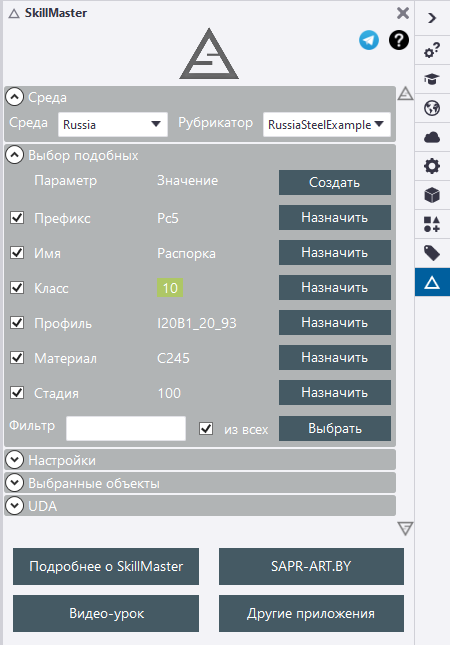Select the SkillMaster triangle sidebar tab
The image size is (450, 645).
tap(432, 282)
